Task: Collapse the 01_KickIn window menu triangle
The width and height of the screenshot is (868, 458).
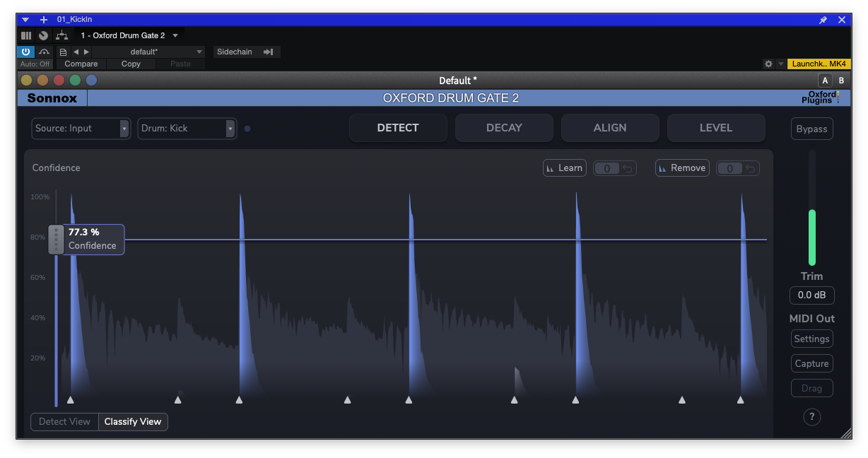Action: tap(25, 20)
